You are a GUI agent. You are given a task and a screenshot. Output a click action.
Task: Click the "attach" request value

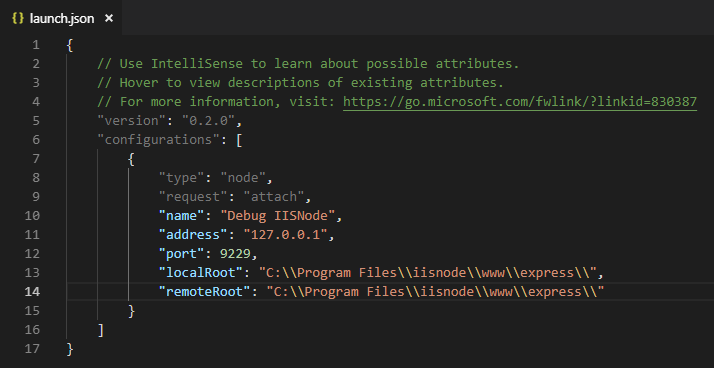coord(274,197)
